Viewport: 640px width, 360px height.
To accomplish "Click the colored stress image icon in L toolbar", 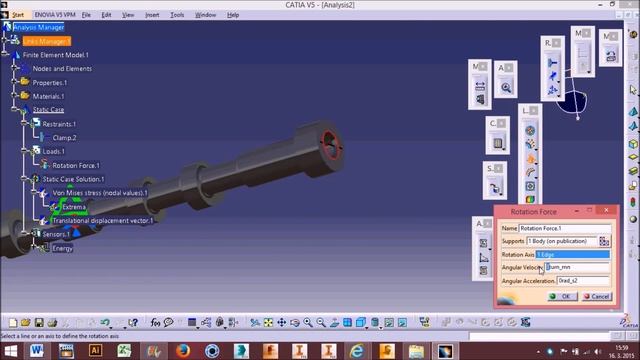I will click(530, 199).
